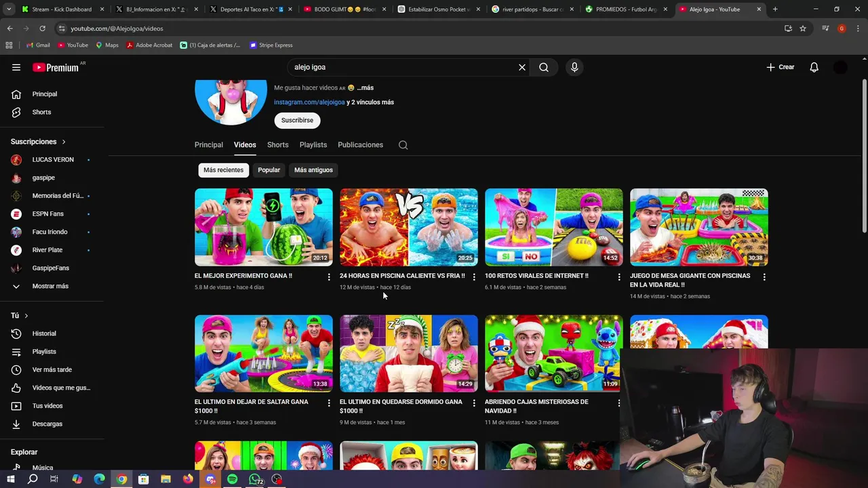This screenshot has height=488, width=868.
Task: Expand the Tú section chevron
Action: pyautogui.click(x=26, y=316)
